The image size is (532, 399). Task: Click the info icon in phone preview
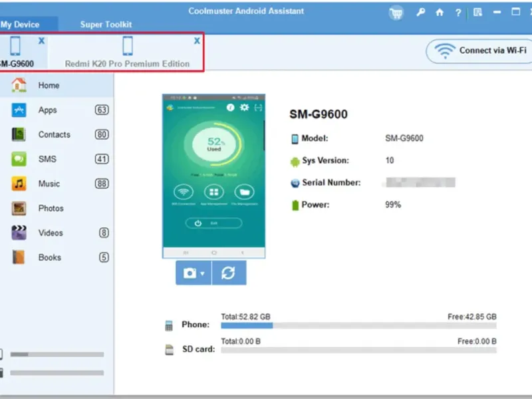click(230, 108)
